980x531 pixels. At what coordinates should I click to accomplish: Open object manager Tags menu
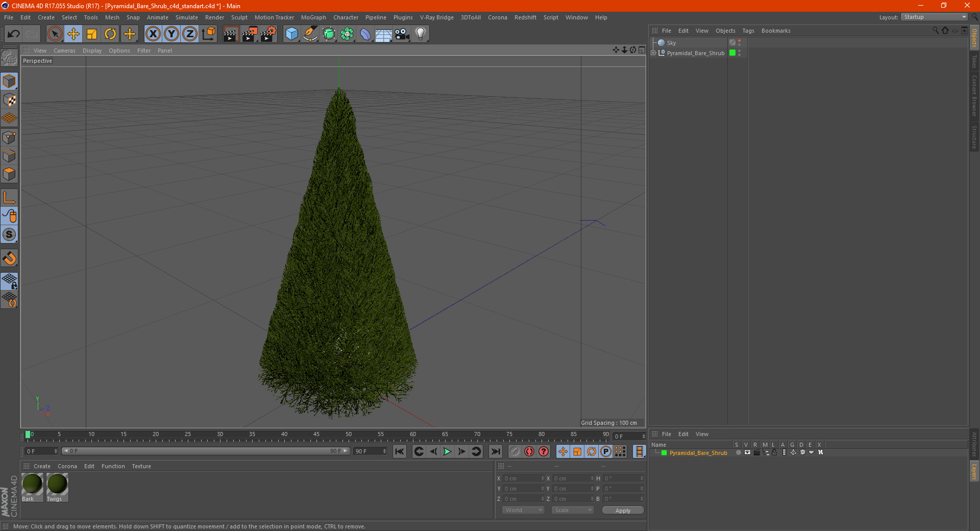(748, 31)
